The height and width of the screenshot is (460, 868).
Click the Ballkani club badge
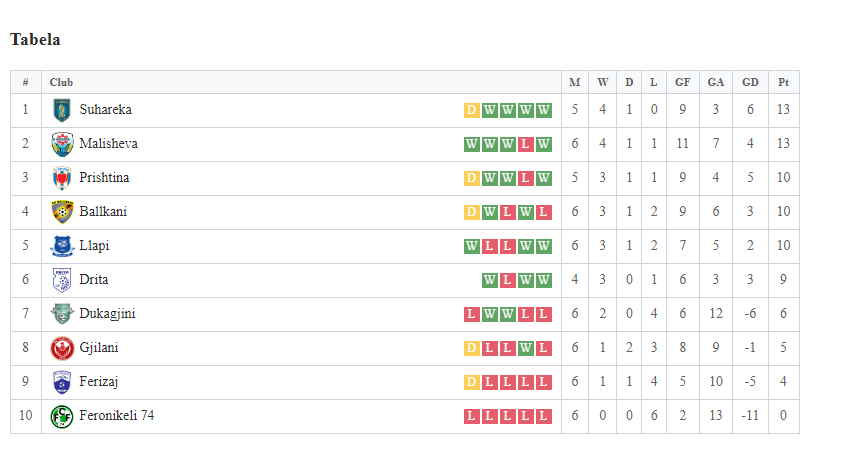[x=62, y=212]
